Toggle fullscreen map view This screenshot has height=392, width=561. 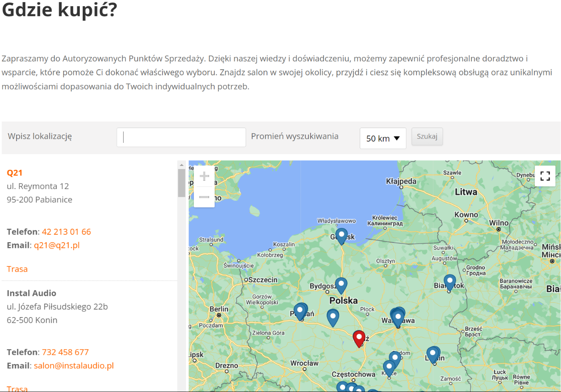click(545, 176)
